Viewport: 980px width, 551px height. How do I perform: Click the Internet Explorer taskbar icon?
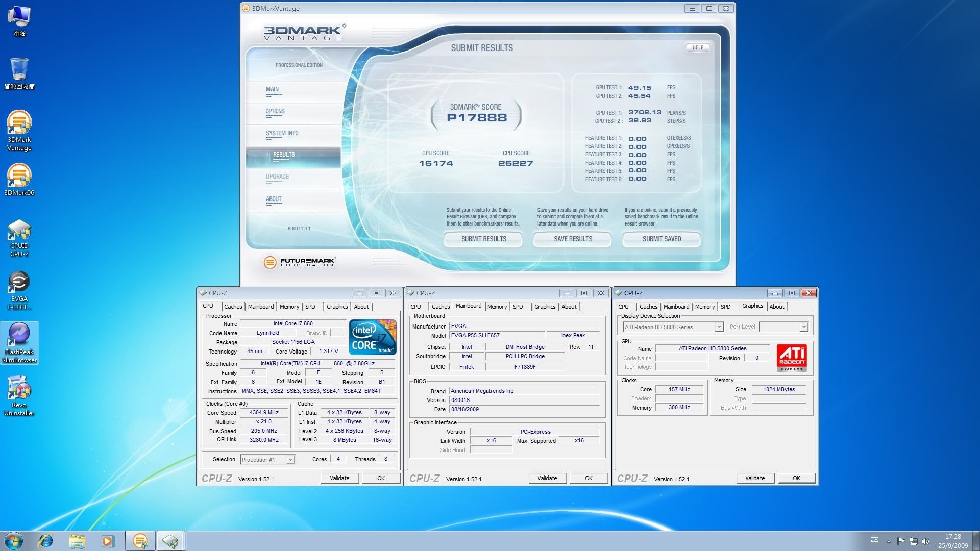tap(46, 541)
